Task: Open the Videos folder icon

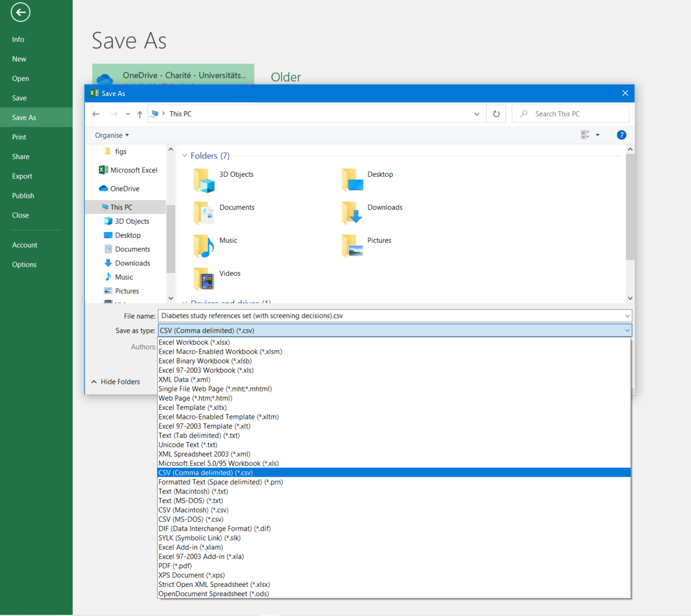Action: pyautogui.click(x=202, y=279)
